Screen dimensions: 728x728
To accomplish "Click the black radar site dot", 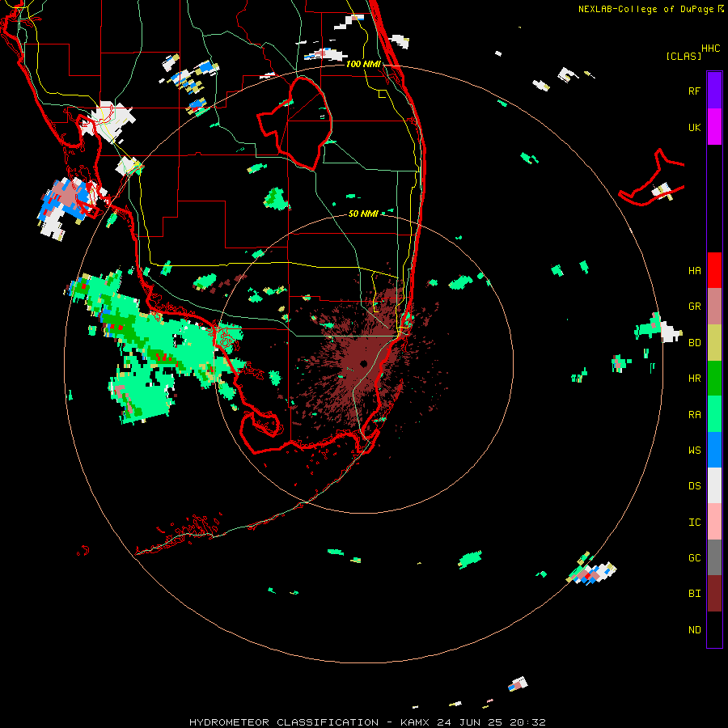I will (363, 363).
